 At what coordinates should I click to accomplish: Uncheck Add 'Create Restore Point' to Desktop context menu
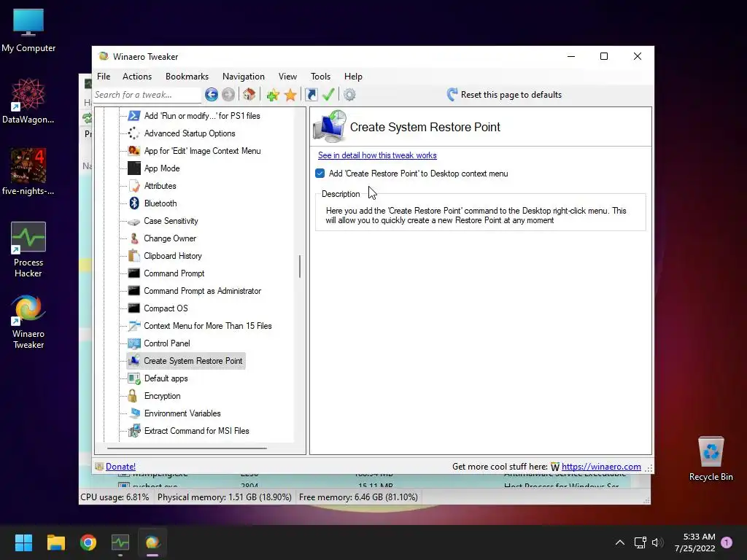320,174
